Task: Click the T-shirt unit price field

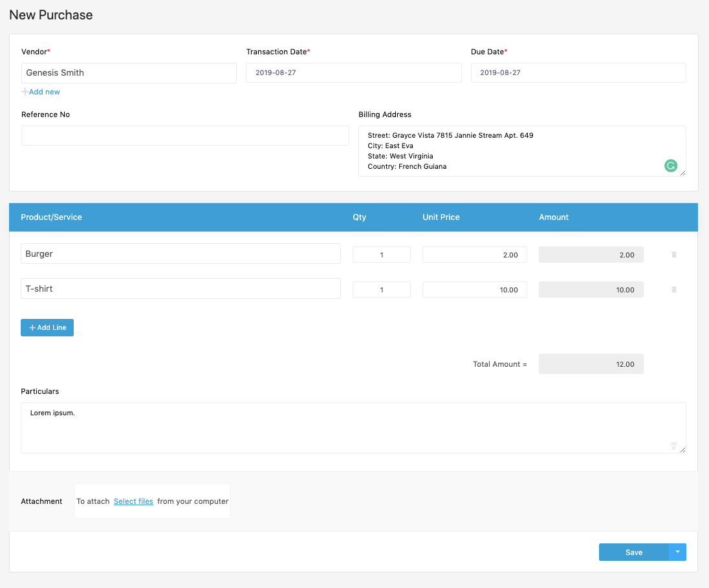Action: click(474, 289)
